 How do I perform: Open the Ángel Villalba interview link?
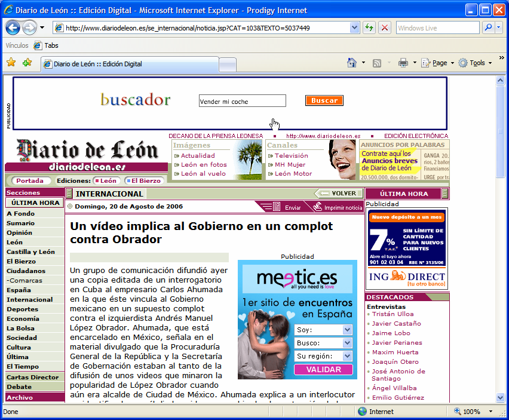coord(394,388)
